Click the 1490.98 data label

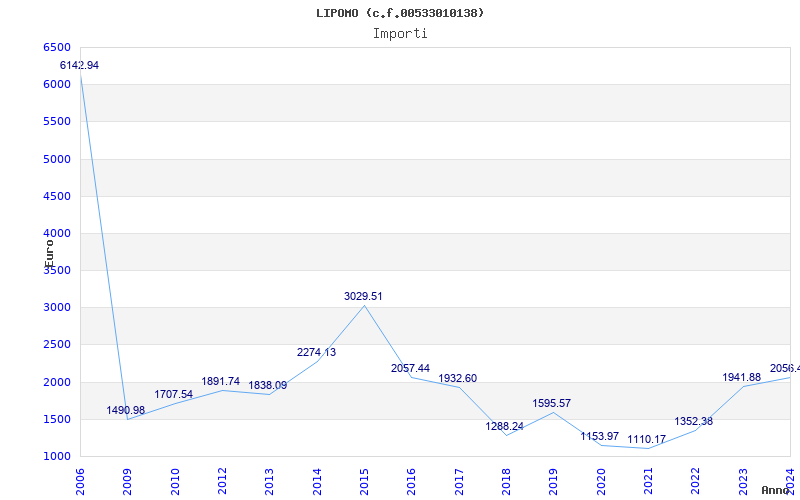point(126,410)
